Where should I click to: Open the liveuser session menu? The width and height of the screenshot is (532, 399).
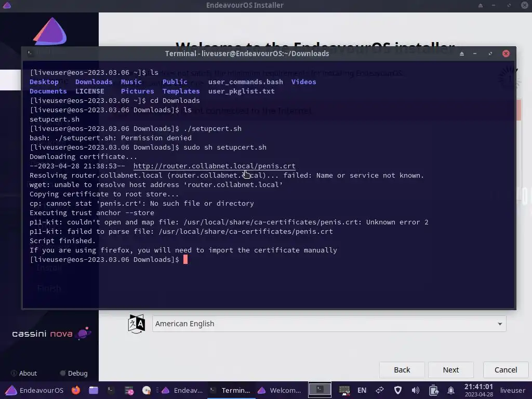[512, 390]
